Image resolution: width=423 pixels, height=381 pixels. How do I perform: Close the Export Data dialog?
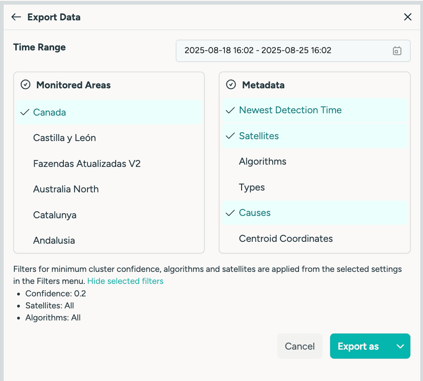[x=407, y=17]
